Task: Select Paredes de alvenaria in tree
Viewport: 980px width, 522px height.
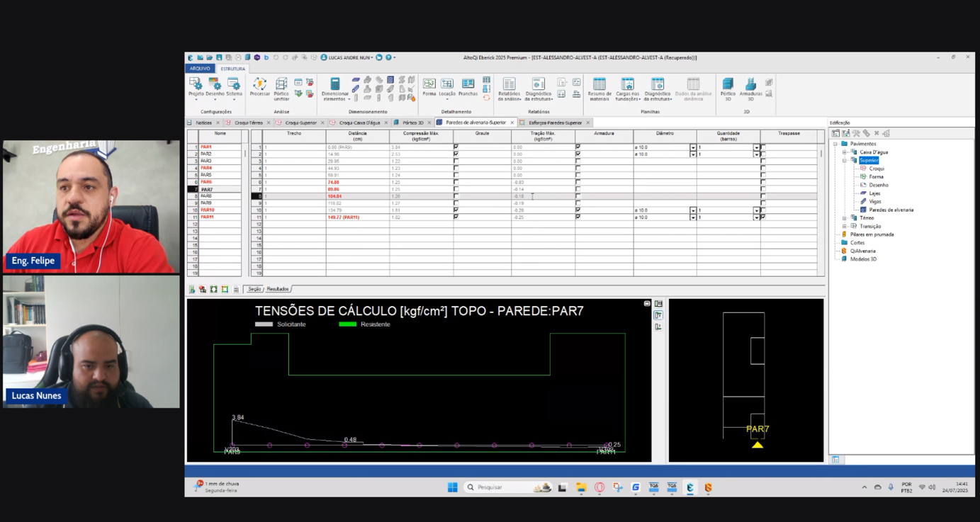Action: tap(891, 210)
